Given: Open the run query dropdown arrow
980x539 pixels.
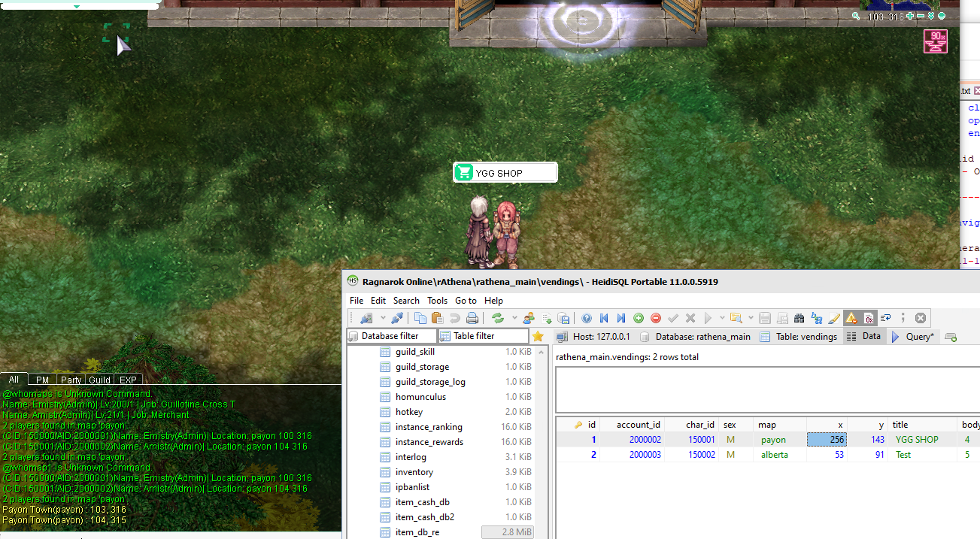Looking at the screenshot, I should [x=722, y=318].
